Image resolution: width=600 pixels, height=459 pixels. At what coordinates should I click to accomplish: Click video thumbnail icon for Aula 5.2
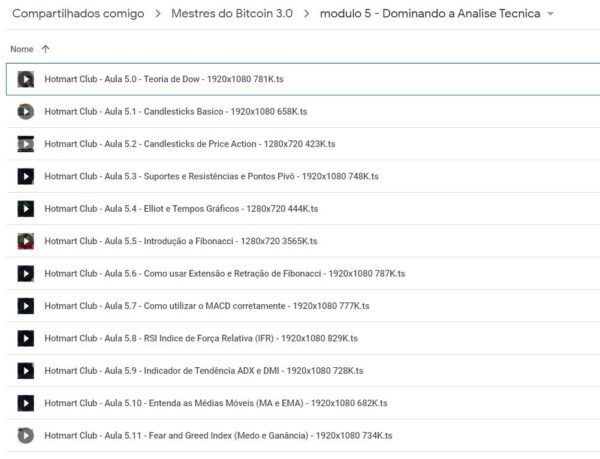[26, 144]
